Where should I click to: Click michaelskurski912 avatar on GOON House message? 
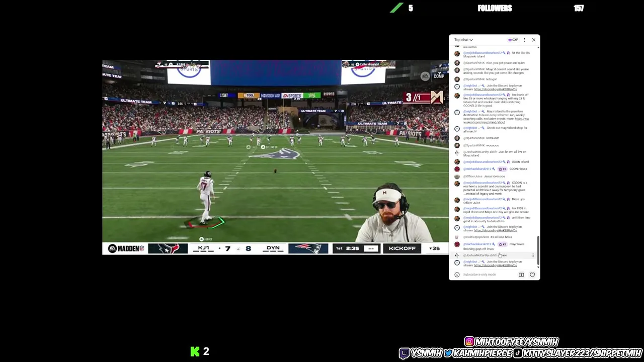pos(457,169)
